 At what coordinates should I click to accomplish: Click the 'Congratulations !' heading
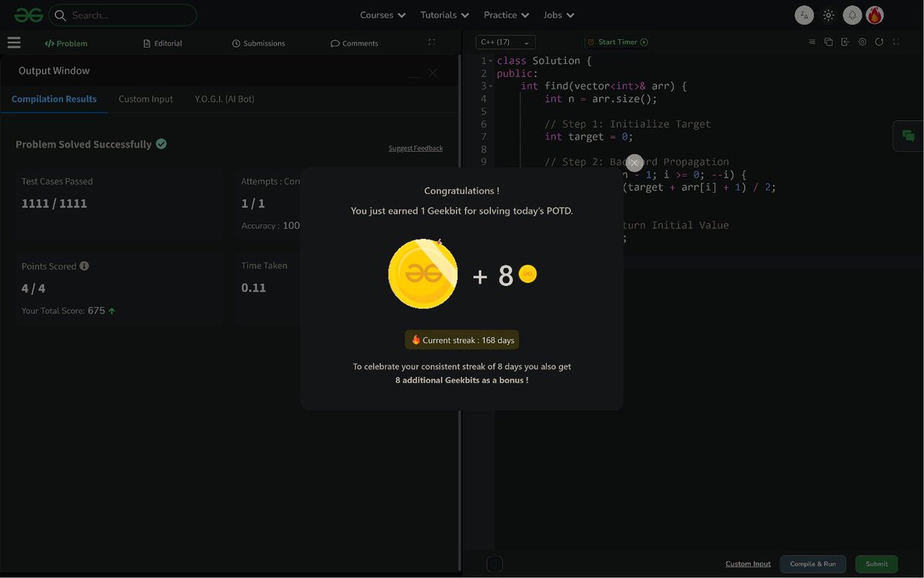click(461, 190)
